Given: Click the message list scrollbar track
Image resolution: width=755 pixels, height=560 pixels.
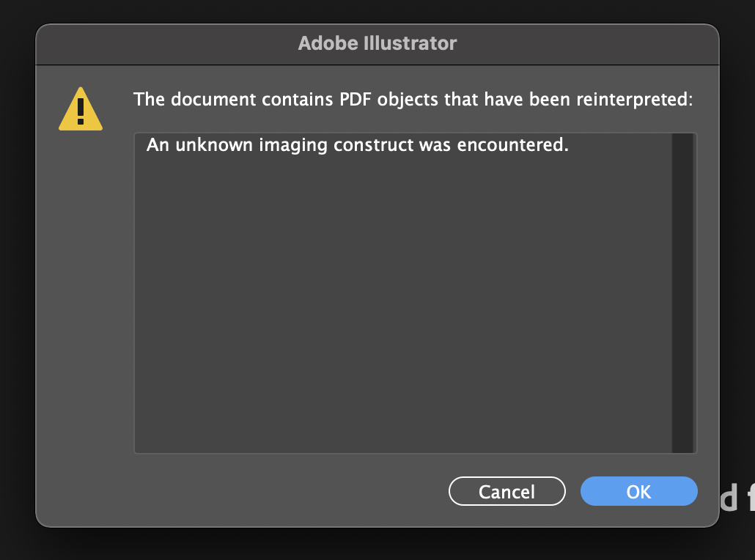Looking at the screenshot, I should point(682,293).
